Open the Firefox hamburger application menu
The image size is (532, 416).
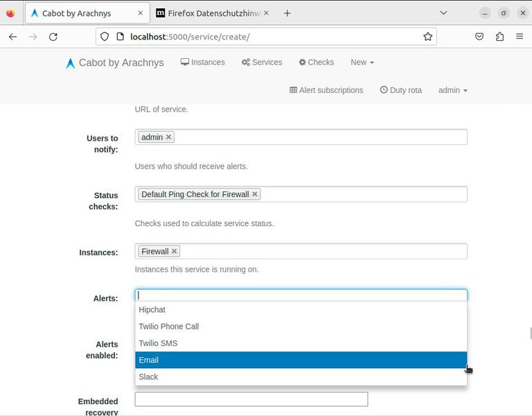(520, 37)
